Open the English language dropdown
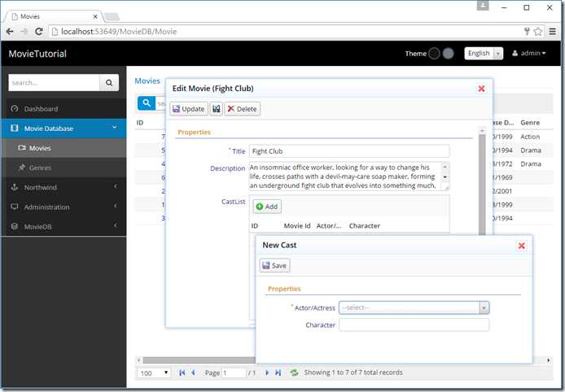 [484, 54]
